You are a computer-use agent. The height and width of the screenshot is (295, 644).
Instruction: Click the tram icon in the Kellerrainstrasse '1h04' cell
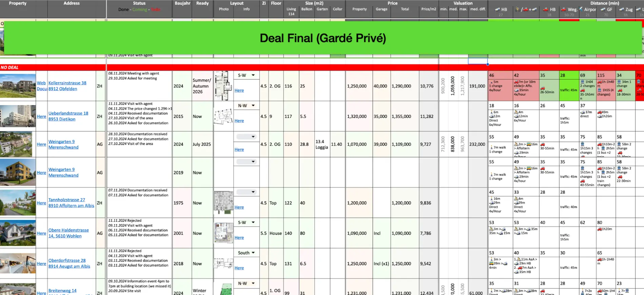pyautogui.click(x=583, y=82)
